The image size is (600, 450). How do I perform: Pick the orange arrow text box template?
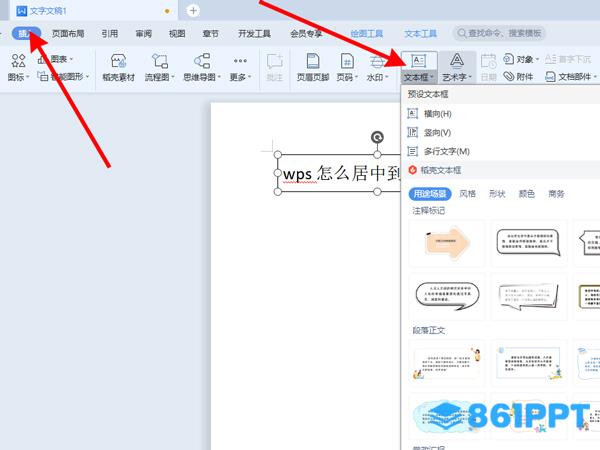click(447, 242)
